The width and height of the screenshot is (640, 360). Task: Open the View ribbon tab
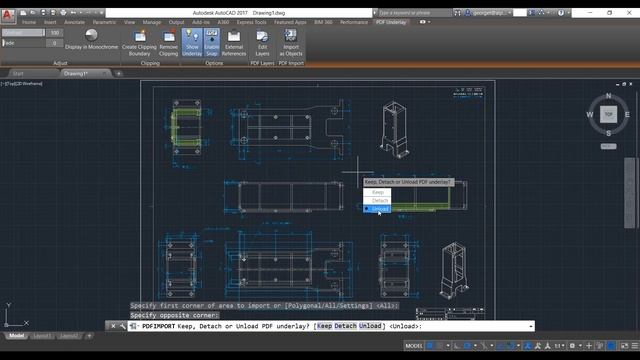(129, 22)
